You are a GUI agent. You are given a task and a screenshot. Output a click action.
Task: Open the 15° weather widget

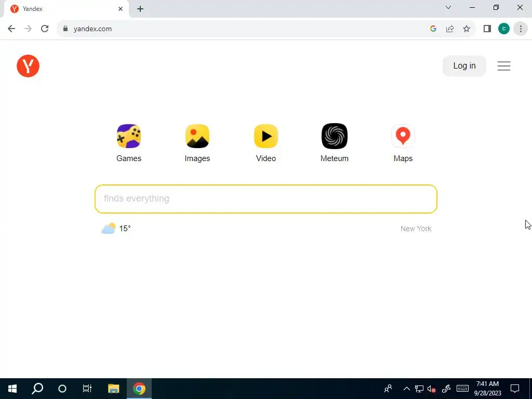pos(116,229)
